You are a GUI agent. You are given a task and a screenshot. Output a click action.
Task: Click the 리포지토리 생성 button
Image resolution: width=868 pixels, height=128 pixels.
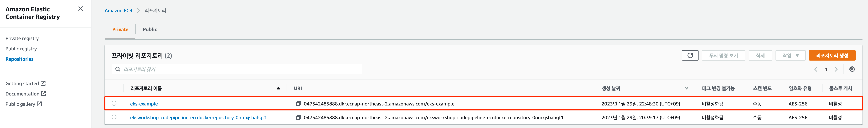pyautogui.click(x=832, y=56)
